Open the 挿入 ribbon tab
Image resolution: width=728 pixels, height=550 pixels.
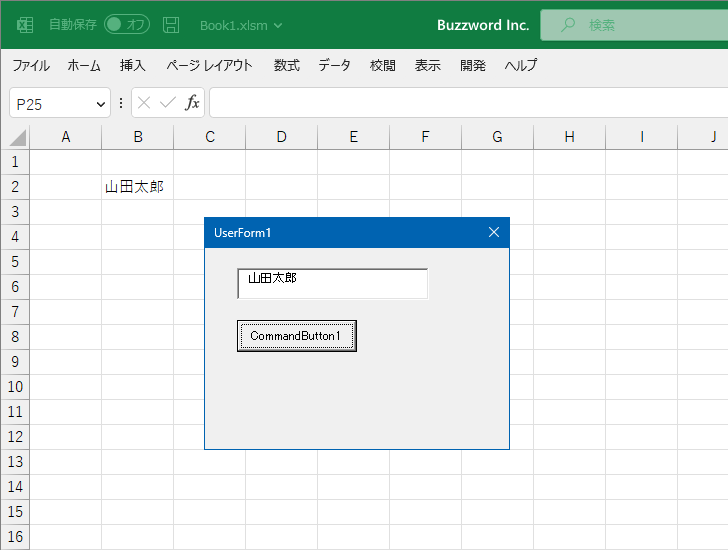132,65
